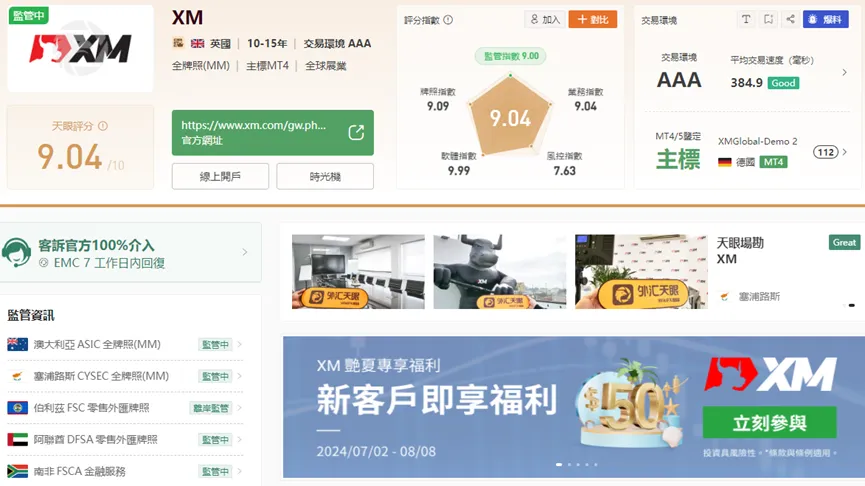Expand the Australia ASIC license row arrow
The height and width of the screenshot is (486, 865).
[239, 344]
